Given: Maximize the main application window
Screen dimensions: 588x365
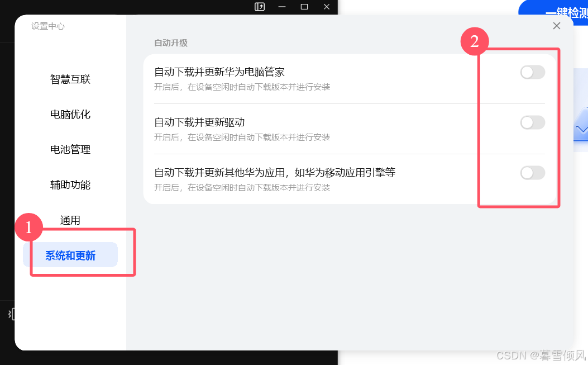Looking at the screenshot, I should [x=304, y=7].
